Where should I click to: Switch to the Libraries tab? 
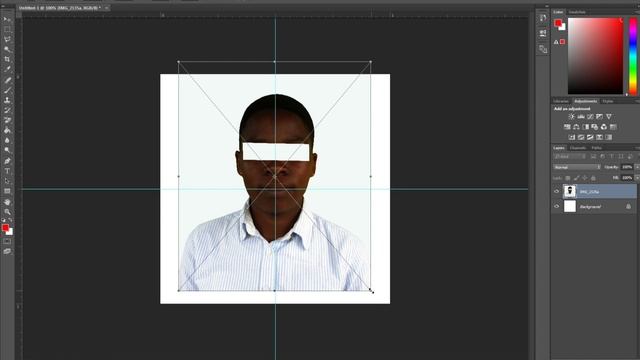[561, 101]
